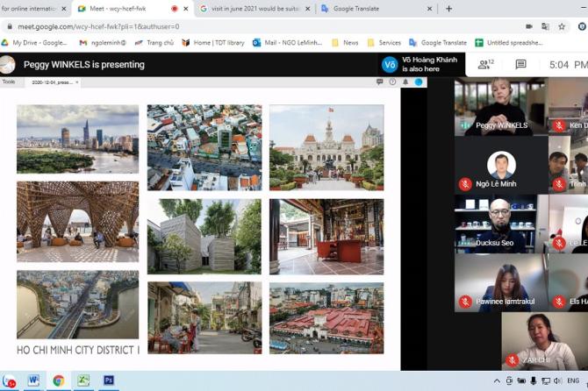Click the camera permission icon in address bar

(x=529, y=26)
